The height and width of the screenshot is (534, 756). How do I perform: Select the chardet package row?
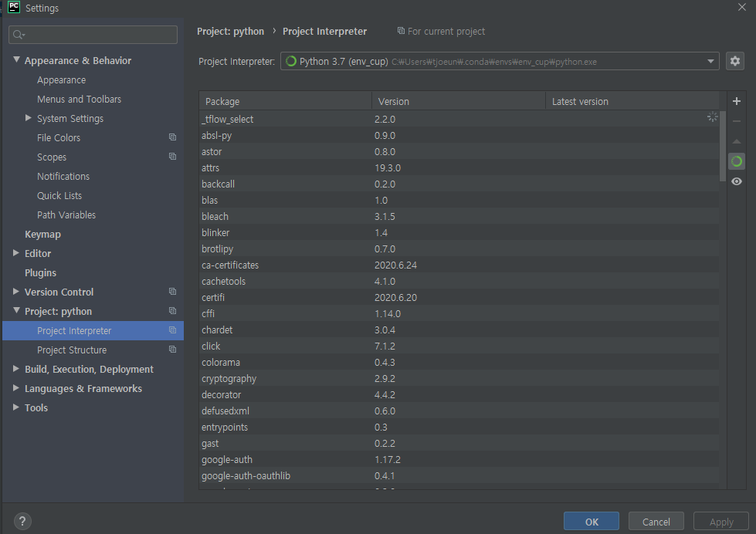459,330
